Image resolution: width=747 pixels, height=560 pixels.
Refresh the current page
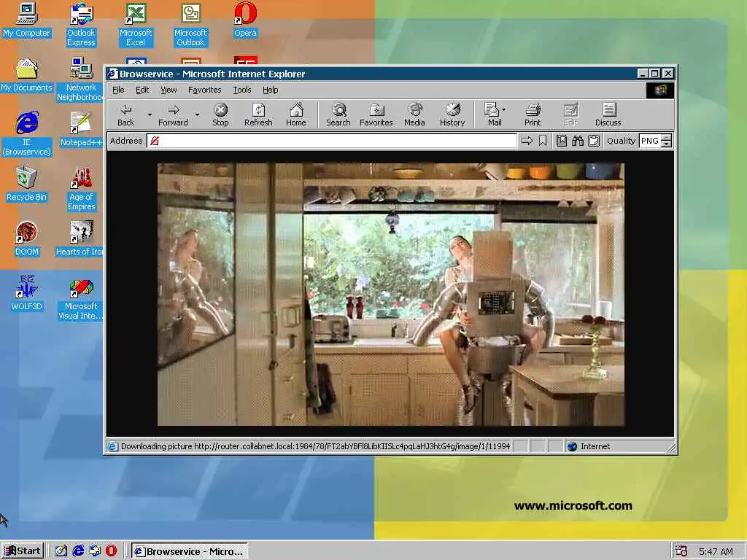[258, 114]
